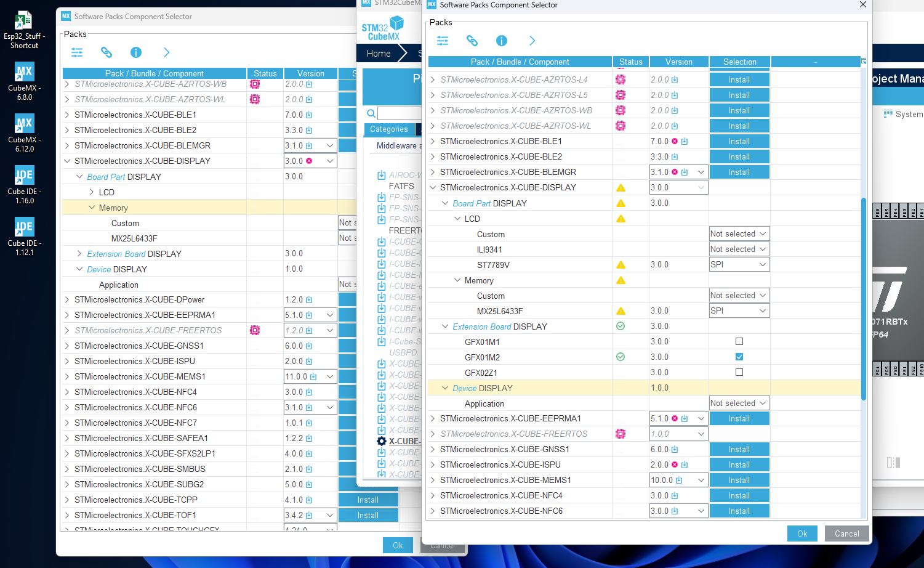
Task: Open the ST7789V SPI selection dropdown
Action: (x=739, y=264)
